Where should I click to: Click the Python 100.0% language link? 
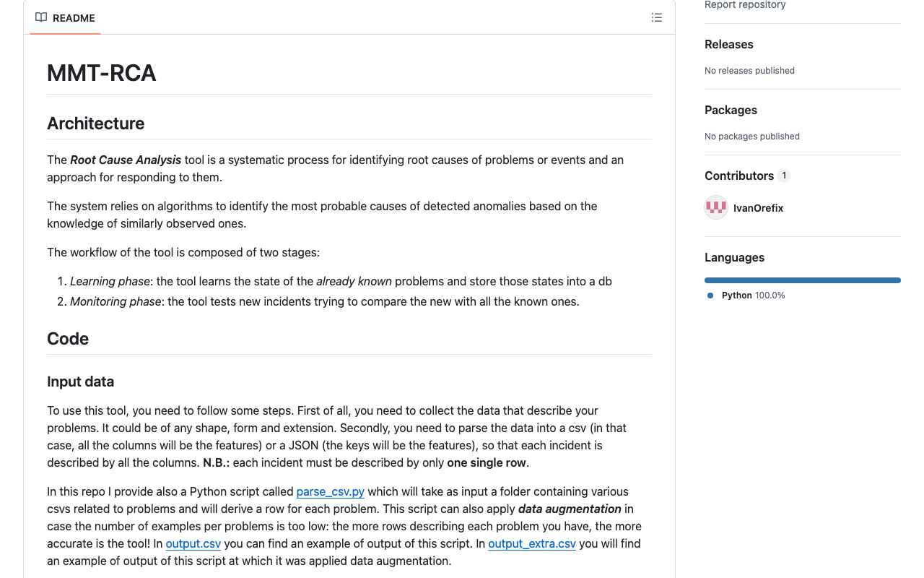(x=753, y=296)
